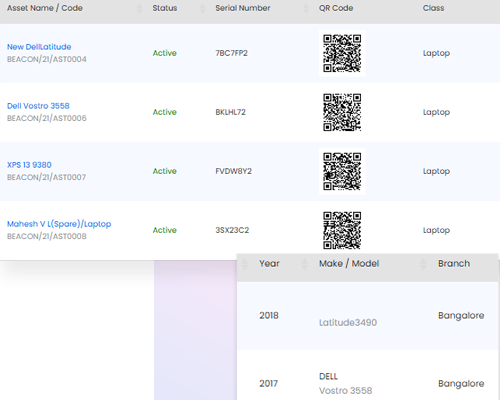
Task: Select serial number 3SX23C2
Action: 232,230
